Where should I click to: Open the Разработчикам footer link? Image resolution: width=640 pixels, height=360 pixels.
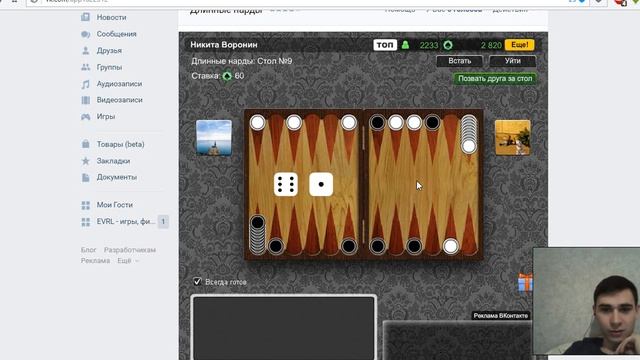click(x=130, y=250)
